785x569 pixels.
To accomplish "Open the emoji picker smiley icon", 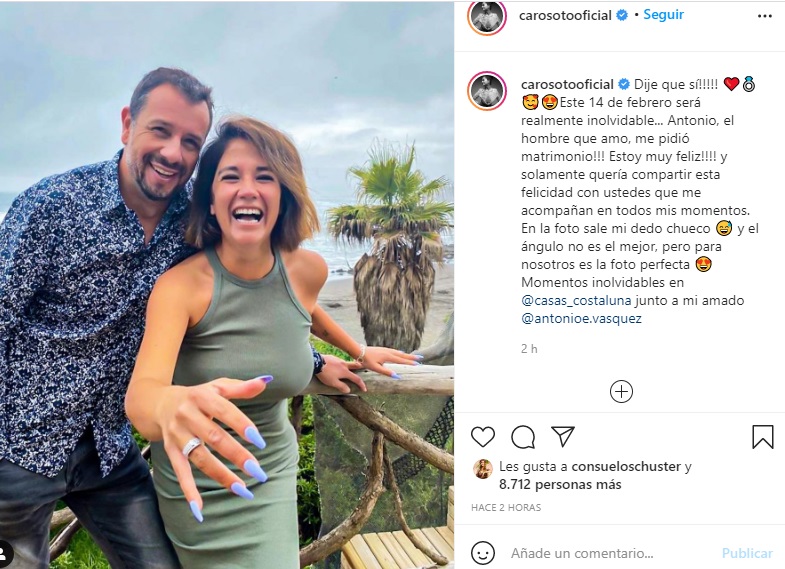I will pos(483,553).
